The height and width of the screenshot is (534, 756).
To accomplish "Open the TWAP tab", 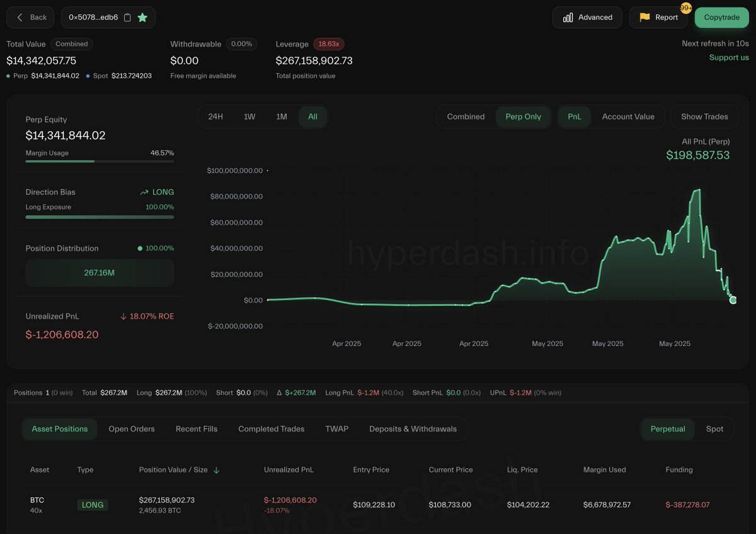I will tap(337, 429).
